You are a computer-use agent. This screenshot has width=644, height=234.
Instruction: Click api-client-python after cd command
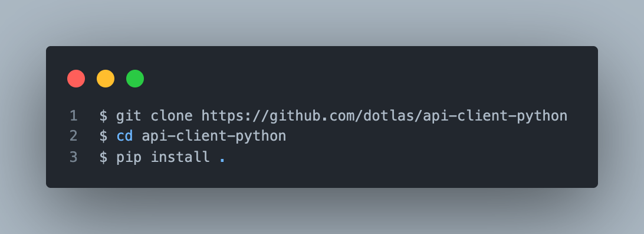pyautogui.click(x=214, y=137)
